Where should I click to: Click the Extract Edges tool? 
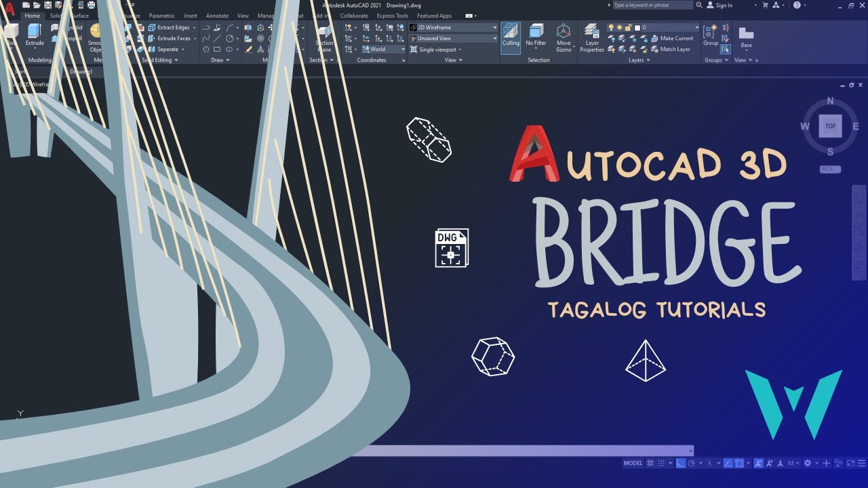point(171,28)
